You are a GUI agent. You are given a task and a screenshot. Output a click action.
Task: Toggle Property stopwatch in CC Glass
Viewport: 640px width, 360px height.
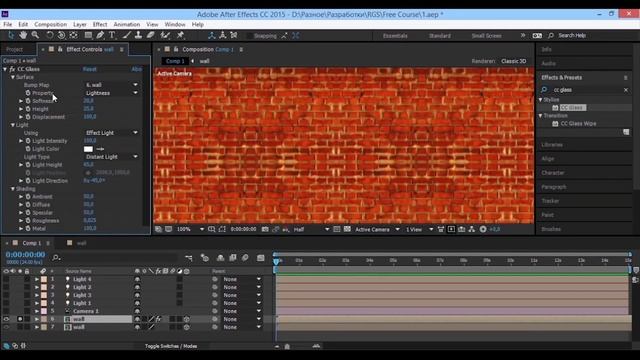[28, 93]
